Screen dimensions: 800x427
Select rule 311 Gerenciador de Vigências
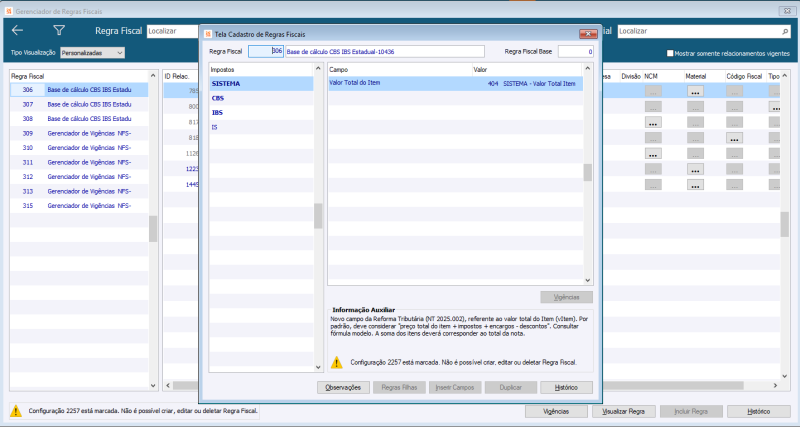[x=80, y=162]
